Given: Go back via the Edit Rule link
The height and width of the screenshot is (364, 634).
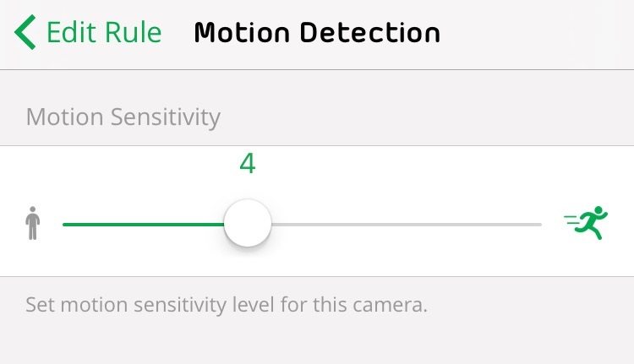Looking at the screenshot, I should (x=88, y=32).
